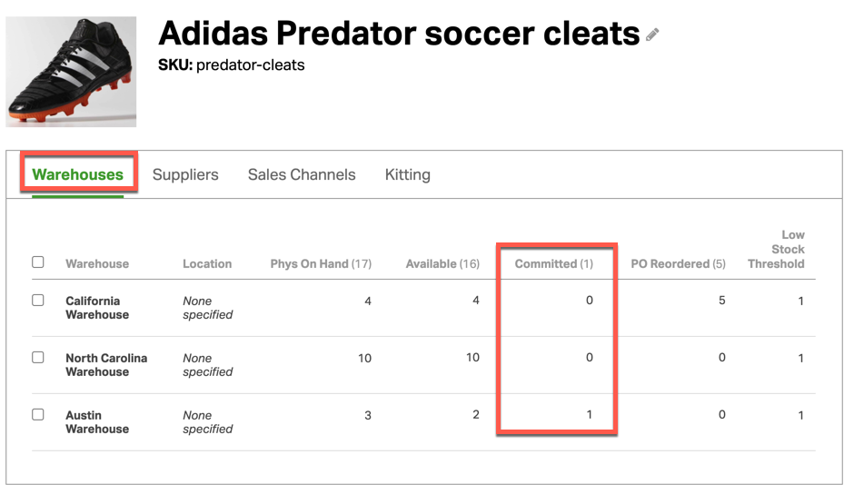864x504 pixels.
Task: Click the pencil edit icon beside product title
Action: 652,35
